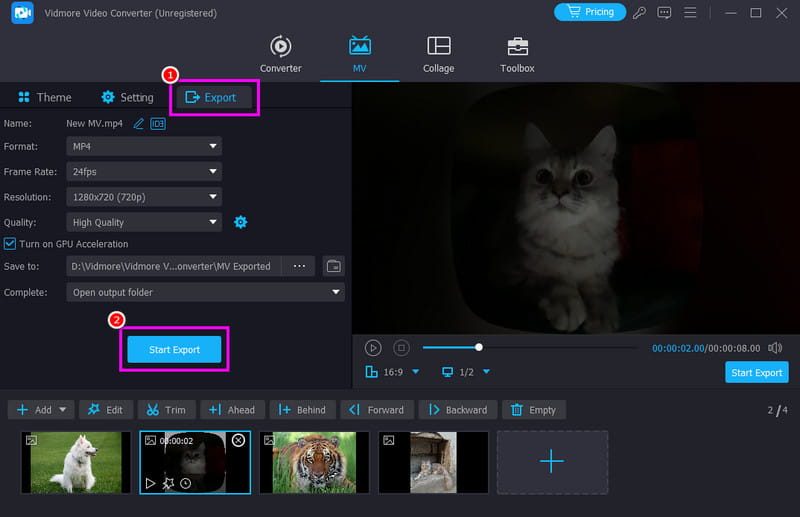Click the Add files button
Viewport: 800px width, 517px height.
tap(34, 410)
